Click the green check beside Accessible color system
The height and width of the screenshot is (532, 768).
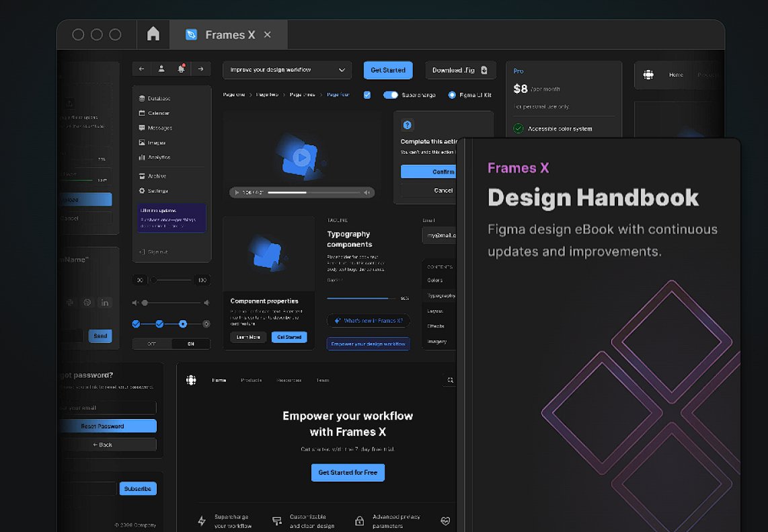pyautogui.click(x=519, y=128)
